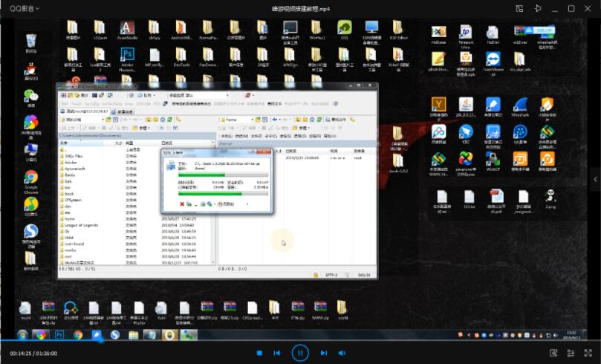Open the QQ影音 main menu dropdown

(25, 8)
